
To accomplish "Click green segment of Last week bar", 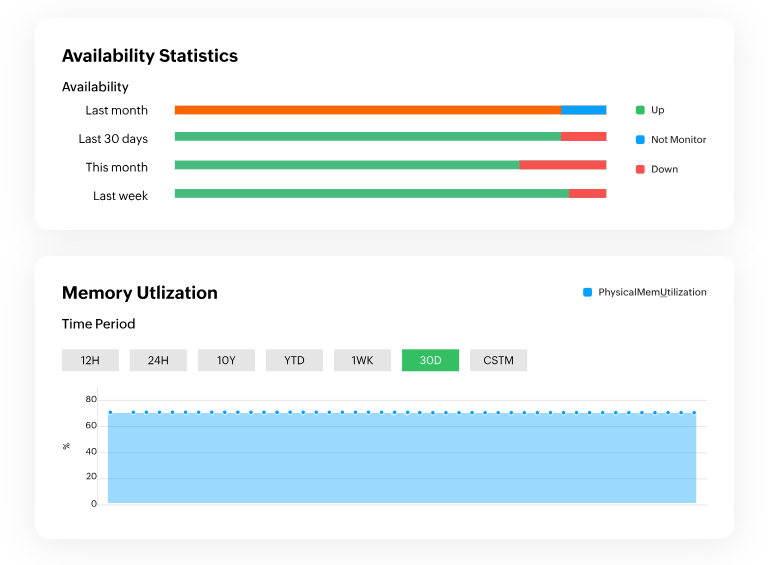I will click(371, 193).
